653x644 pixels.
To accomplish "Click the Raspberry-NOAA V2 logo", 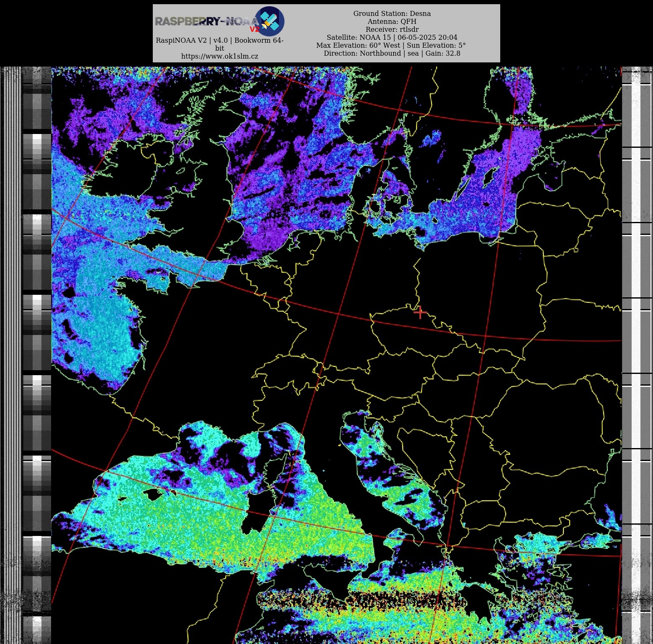I will (x=220, y=21).
